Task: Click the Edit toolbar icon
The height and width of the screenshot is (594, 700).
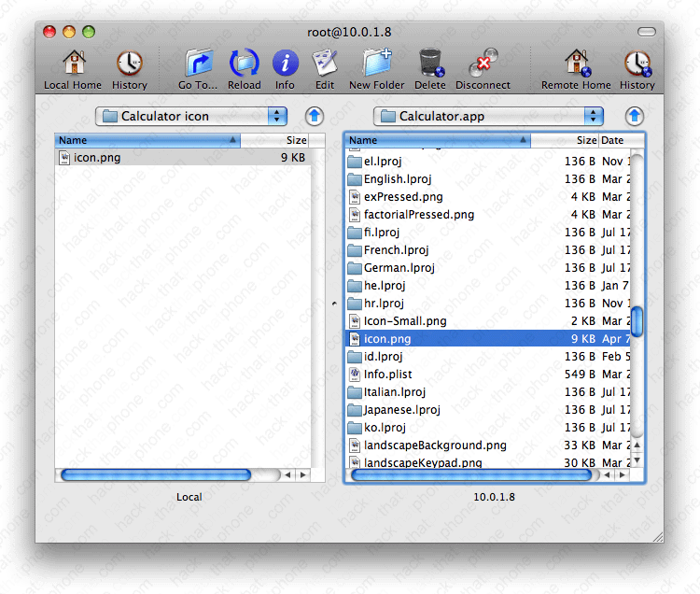Action: [324, 64]
